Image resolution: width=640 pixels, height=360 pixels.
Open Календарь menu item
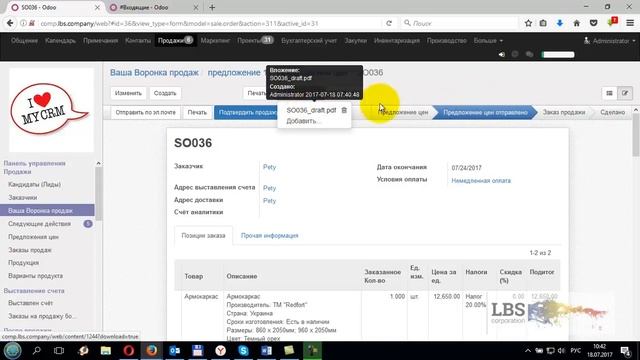60,40
